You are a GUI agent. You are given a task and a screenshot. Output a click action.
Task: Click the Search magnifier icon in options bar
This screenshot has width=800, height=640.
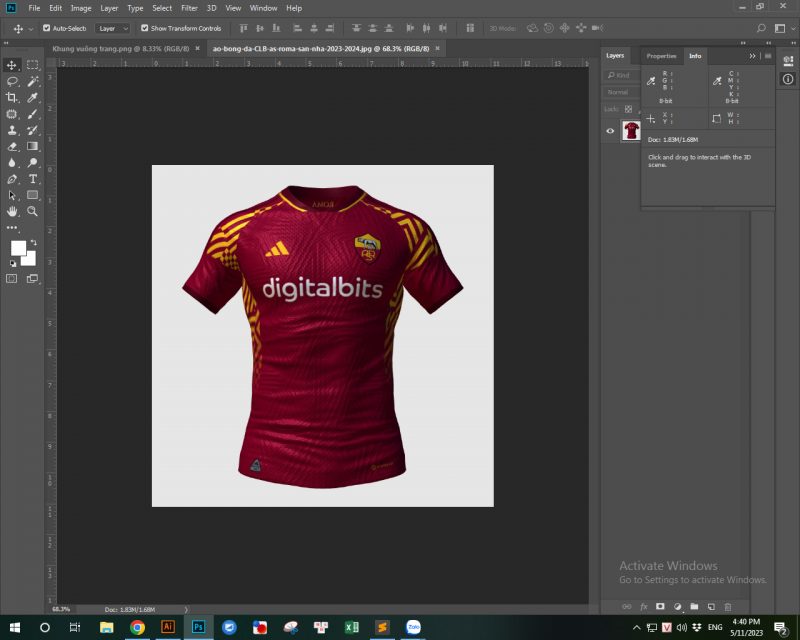[761, 29]
